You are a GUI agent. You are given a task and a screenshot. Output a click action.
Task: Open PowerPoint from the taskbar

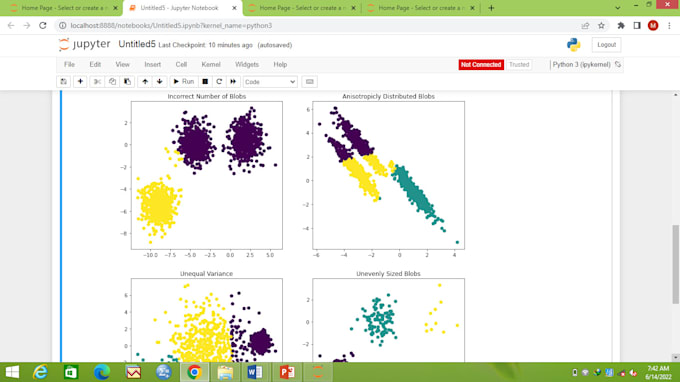tap(287, 372)
